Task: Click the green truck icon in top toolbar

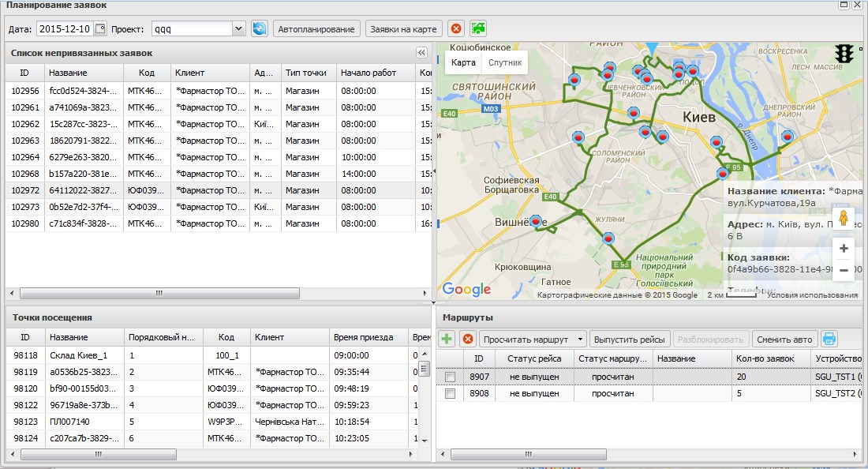Action: 478,29
